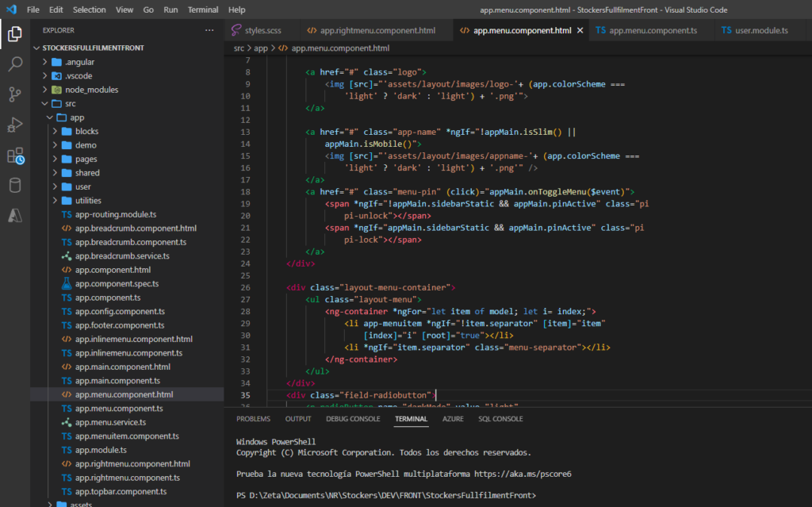Open the Run and Debug view
812x507 pixels.
14,125
